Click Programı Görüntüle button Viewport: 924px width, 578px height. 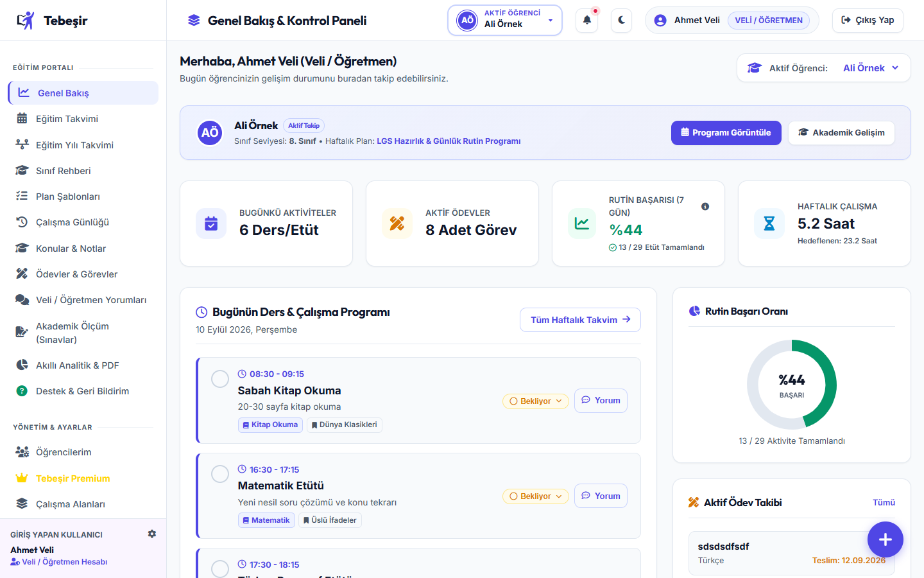[x=726, y=133]
